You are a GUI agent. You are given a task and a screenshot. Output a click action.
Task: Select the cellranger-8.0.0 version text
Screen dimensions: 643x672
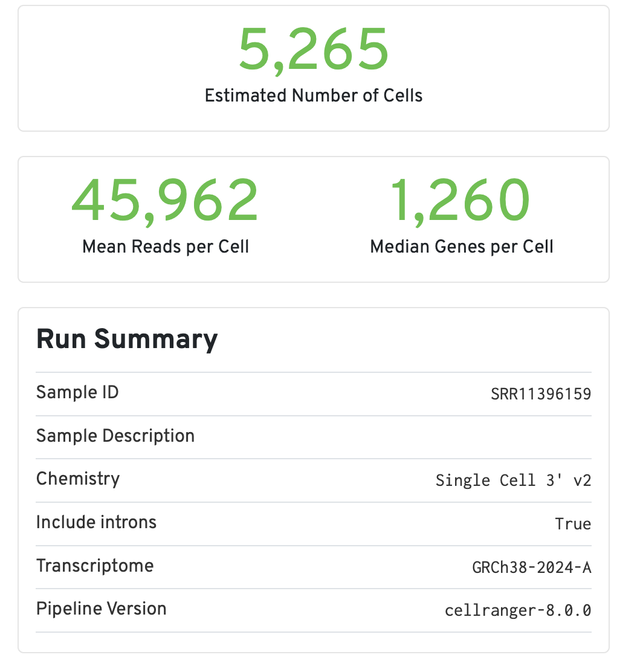518,610
